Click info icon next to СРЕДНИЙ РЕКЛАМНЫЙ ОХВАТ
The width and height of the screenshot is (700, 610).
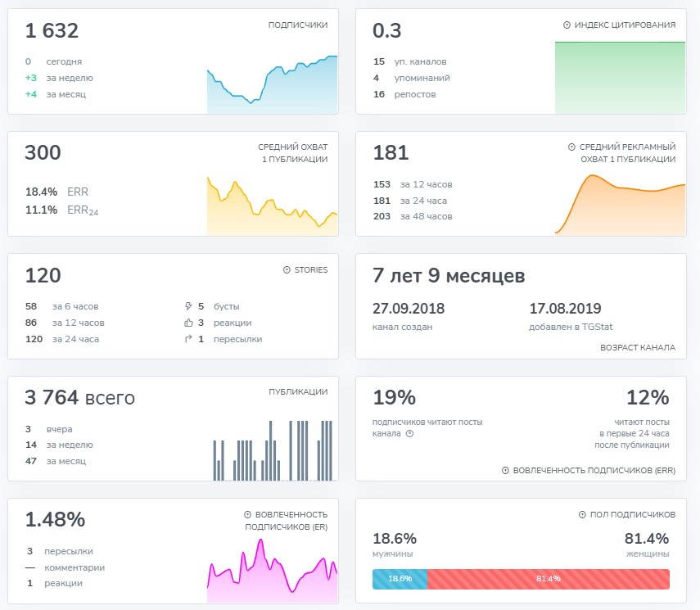pos(571,147)
